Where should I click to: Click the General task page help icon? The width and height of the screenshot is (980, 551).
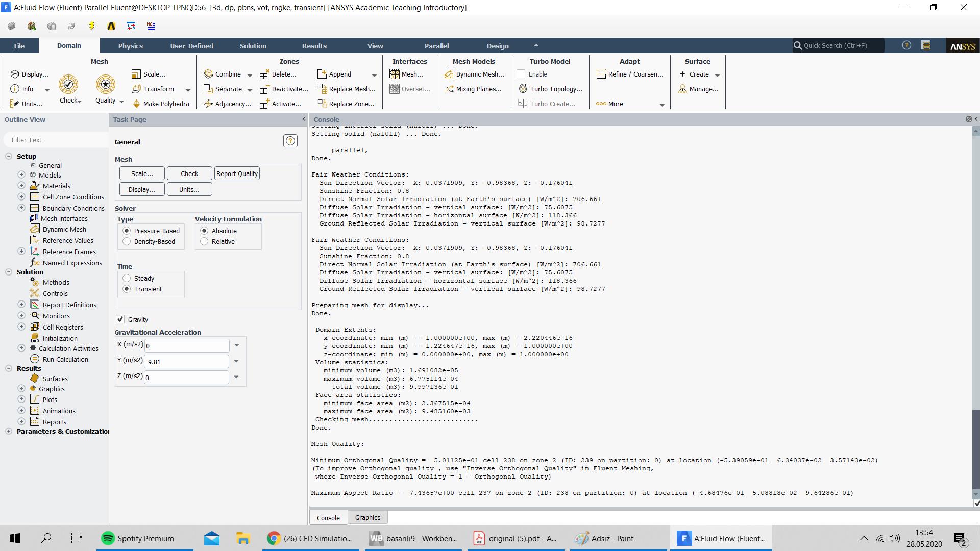tap(290, 141)
